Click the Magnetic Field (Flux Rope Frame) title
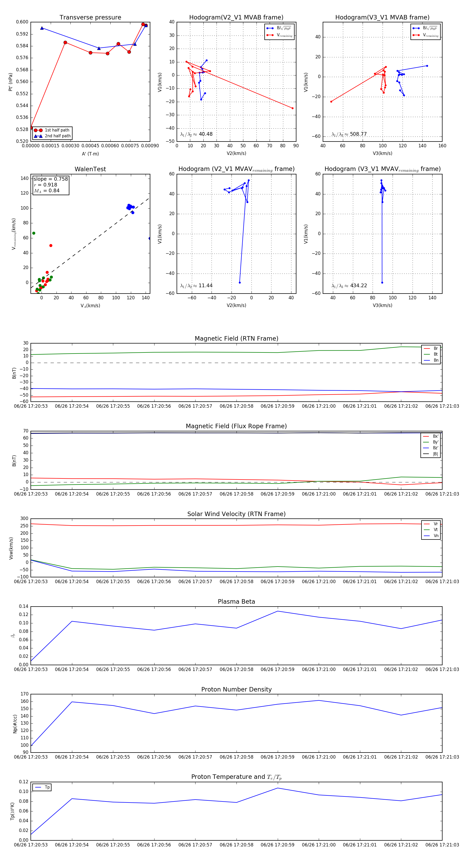The image size is (473, 868). (236, 426)
